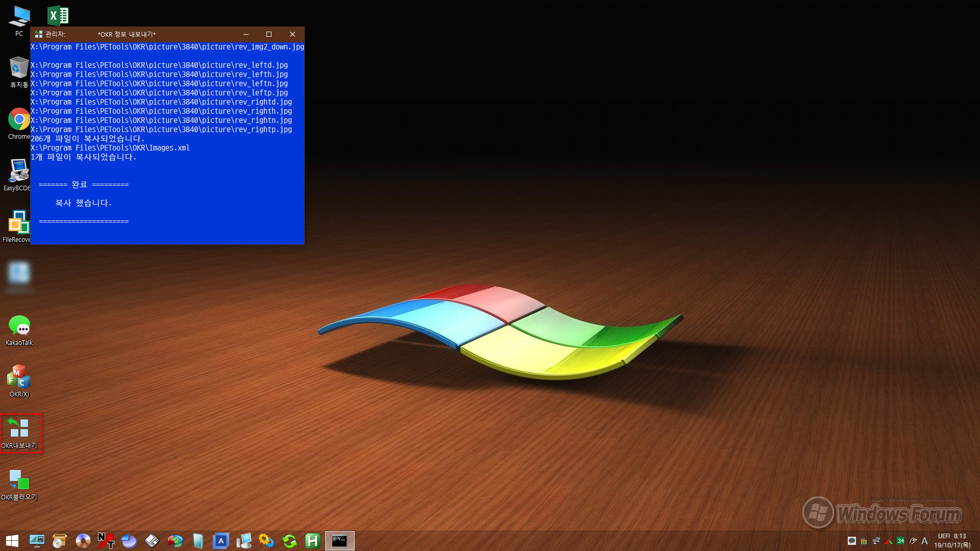The image size is (980, 551).
Task: Open the colorful pie with checkmark taskbar icon
Action: [x=175, y=541]
